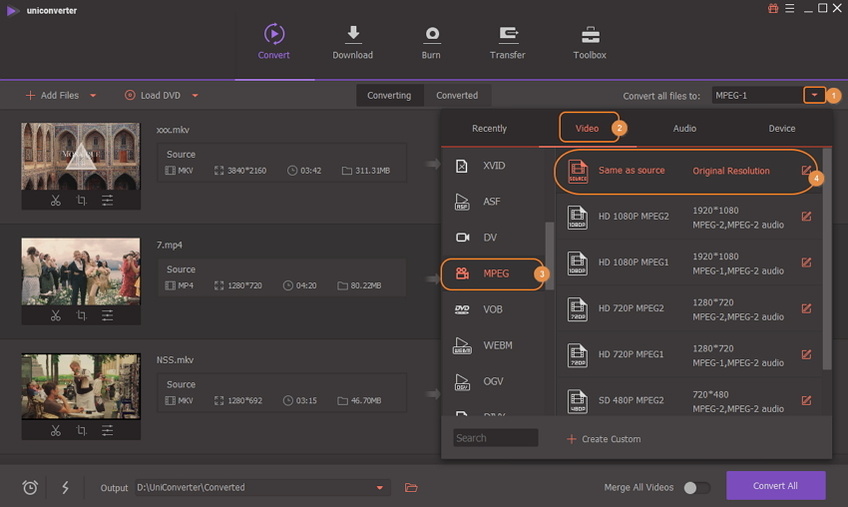The image size is (848, 507).
Task: Click the Load DVD button
Action: tap(153, 95)
